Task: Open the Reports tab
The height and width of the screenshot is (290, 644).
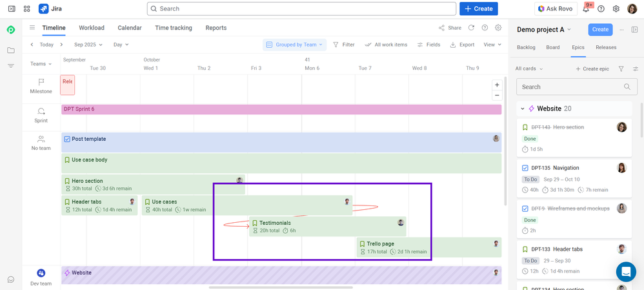Action: point(216,28)
